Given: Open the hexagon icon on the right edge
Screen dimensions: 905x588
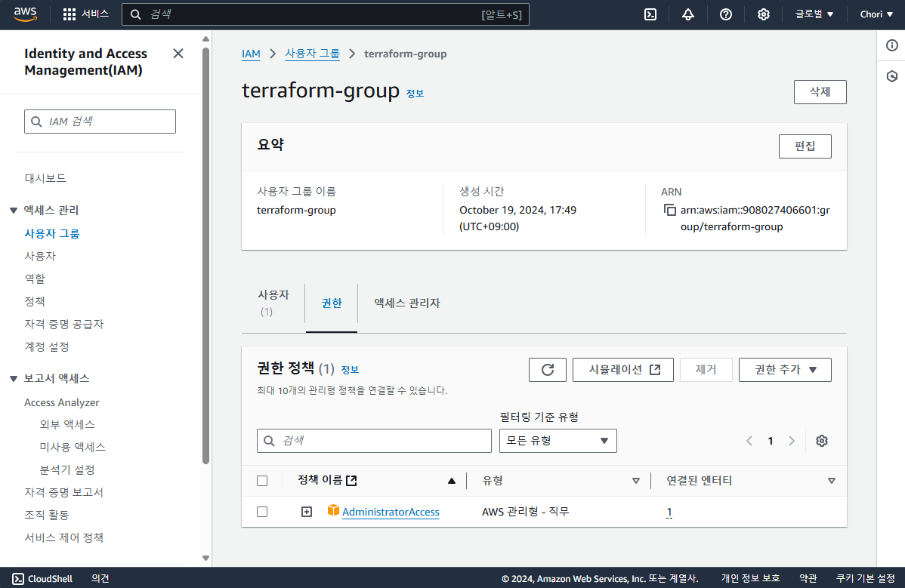Looking at the screenshot, I should tap(892, 76).
